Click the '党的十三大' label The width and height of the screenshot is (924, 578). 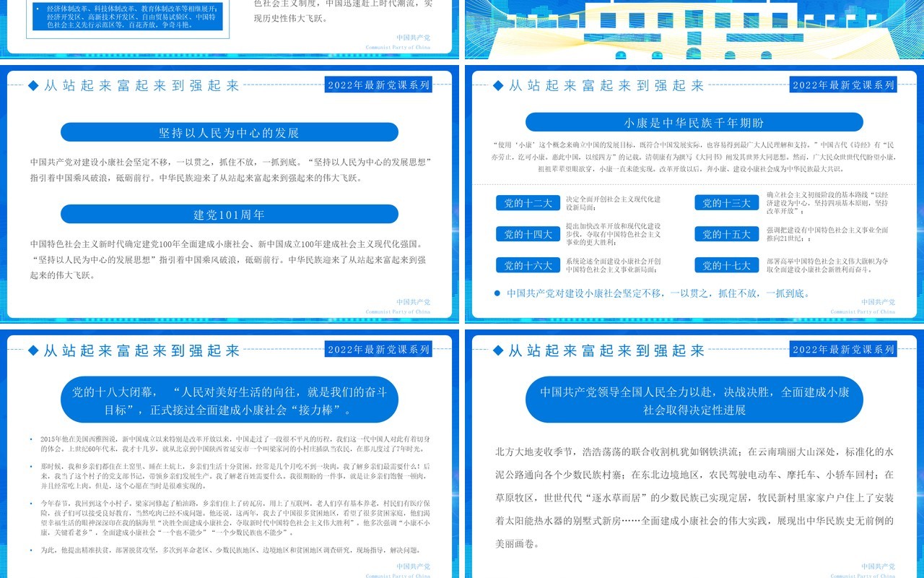click(x=727, y=203)
